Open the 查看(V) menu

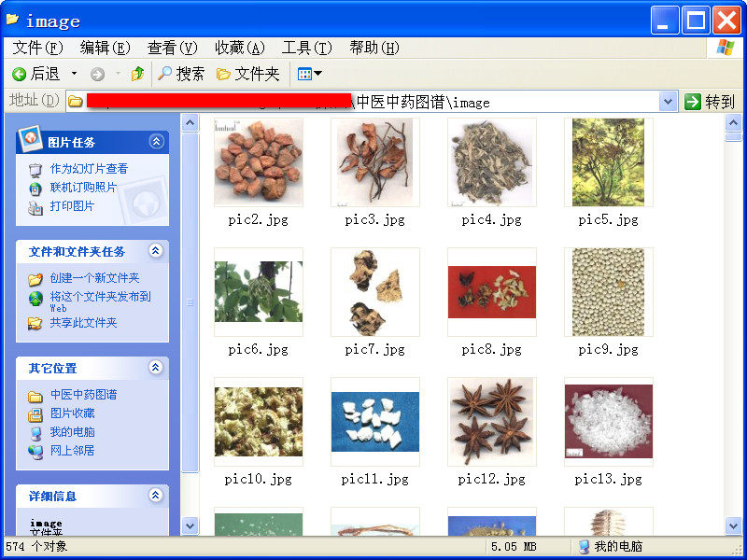coord(172,48)
